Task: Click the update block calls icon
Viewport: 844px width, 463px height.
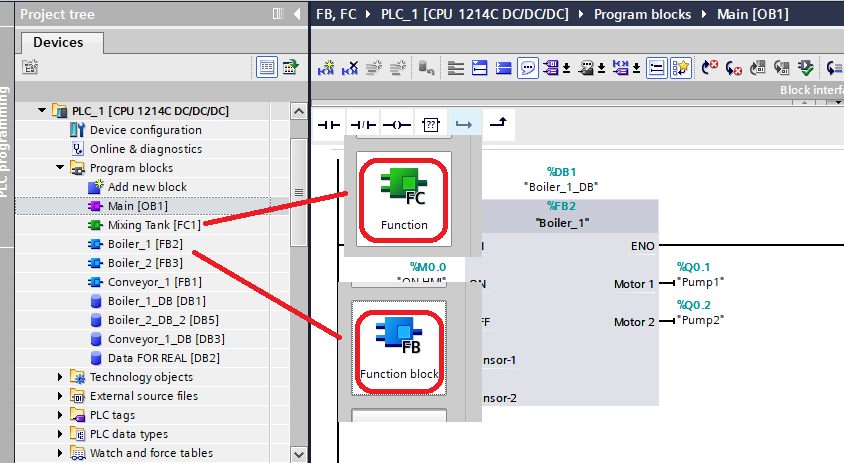Action: coord(758,68)
